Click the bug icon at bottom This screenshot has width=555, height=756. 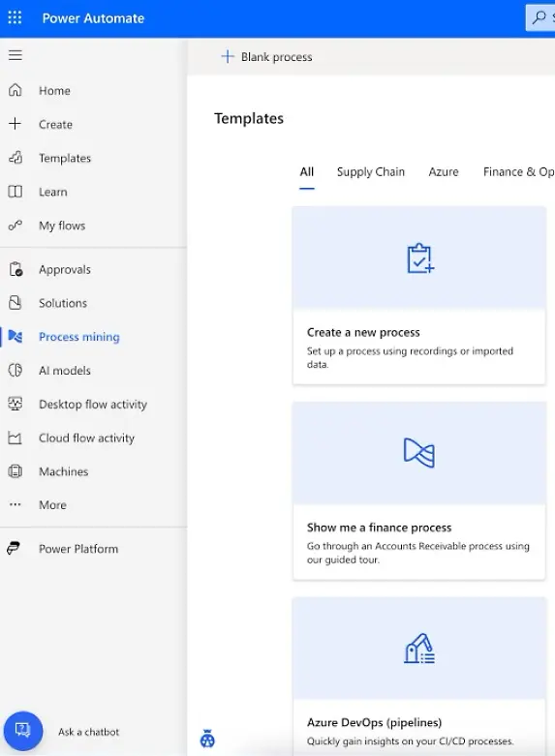(207, 739)
